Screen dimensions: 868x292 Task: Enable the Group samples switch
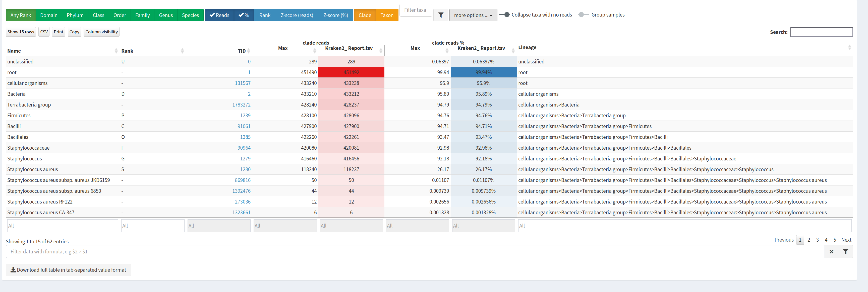click(x=584, y=15)
